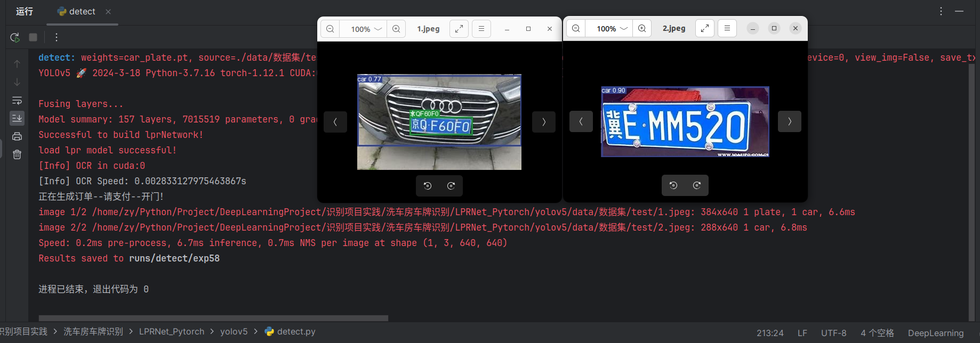Click the 2.jpeg window title

(674, 29)
